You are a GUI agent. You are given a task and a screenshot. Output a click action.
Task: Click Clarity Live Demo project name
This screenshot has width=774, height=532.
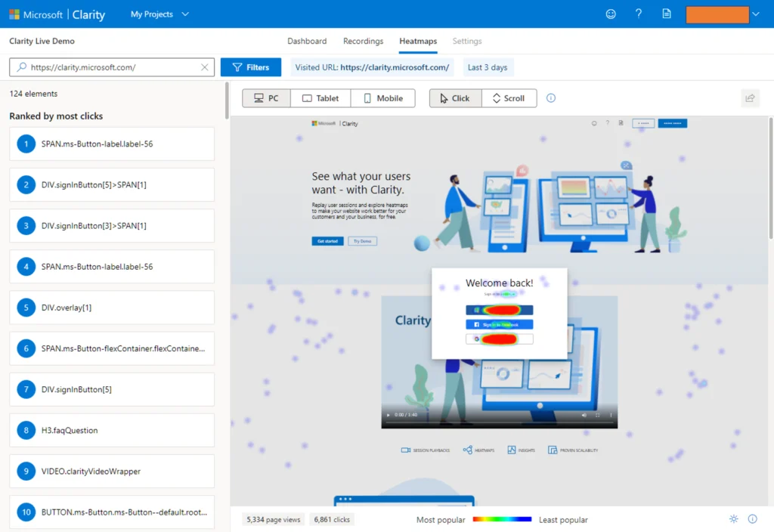[42, 41]
